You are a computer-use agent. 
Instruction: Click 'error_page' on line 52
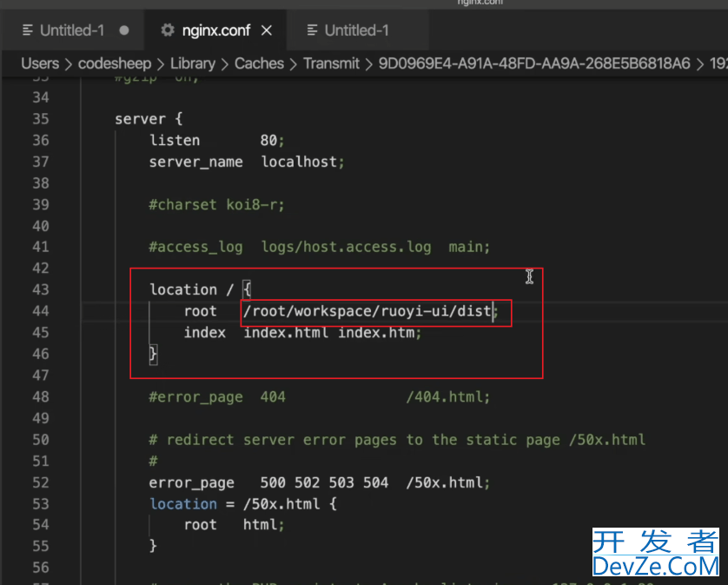click(192, 482)
